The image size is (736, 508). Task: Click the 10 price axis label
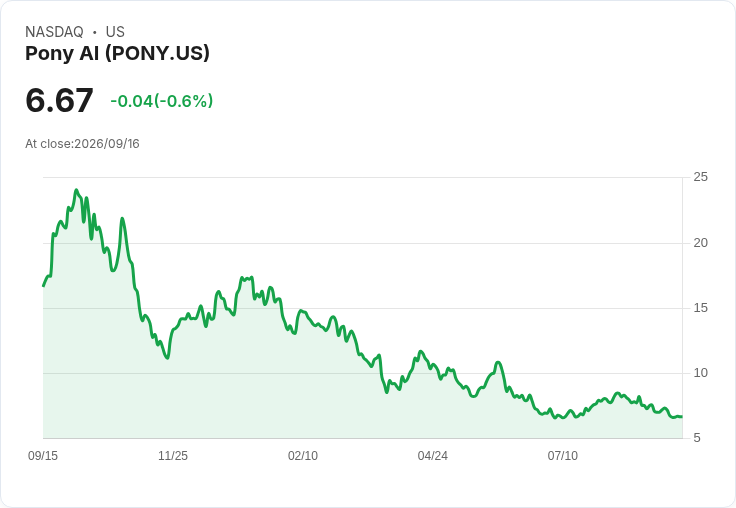tap(700, 373)
